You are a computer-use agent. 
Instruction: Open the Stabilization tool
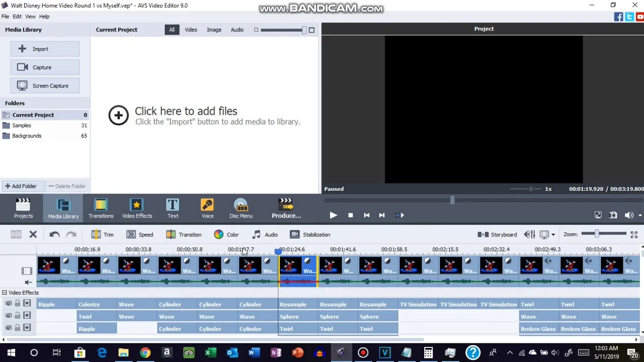click(x=310, y=235)
